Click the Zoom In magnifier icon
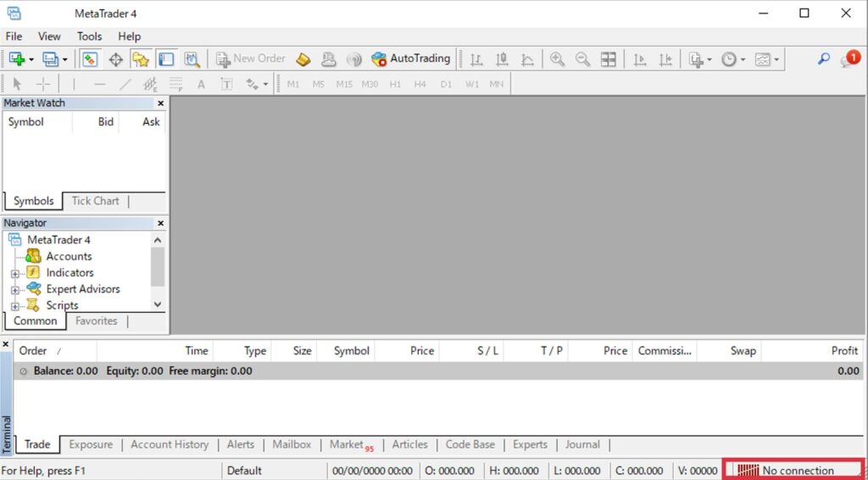 click(557, 59)
